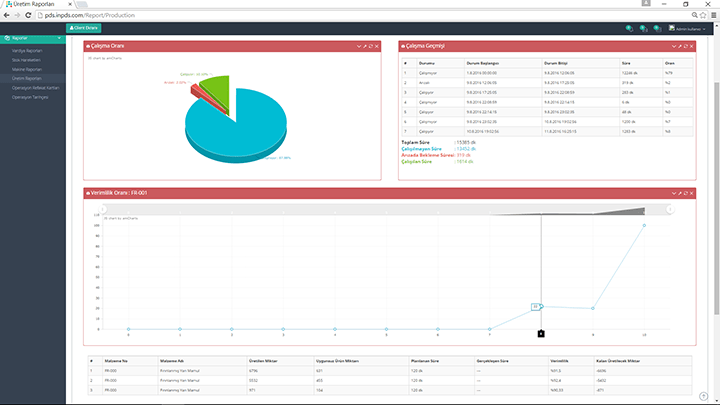Click the Çalışılan Süre green label
The height and width of the screenshot is (405, 720).
coord(416,162)
